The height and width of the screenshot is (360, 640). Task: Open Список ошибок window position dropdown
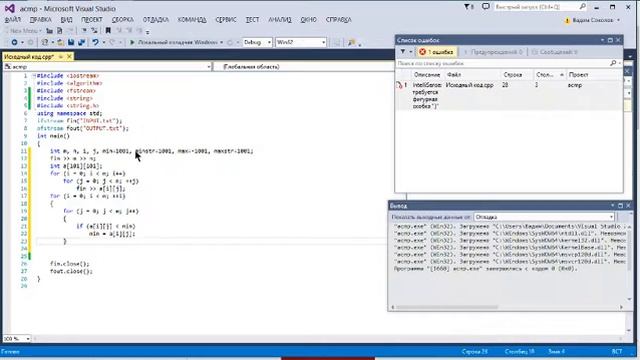pyautogui.click(x=602, y=40)
